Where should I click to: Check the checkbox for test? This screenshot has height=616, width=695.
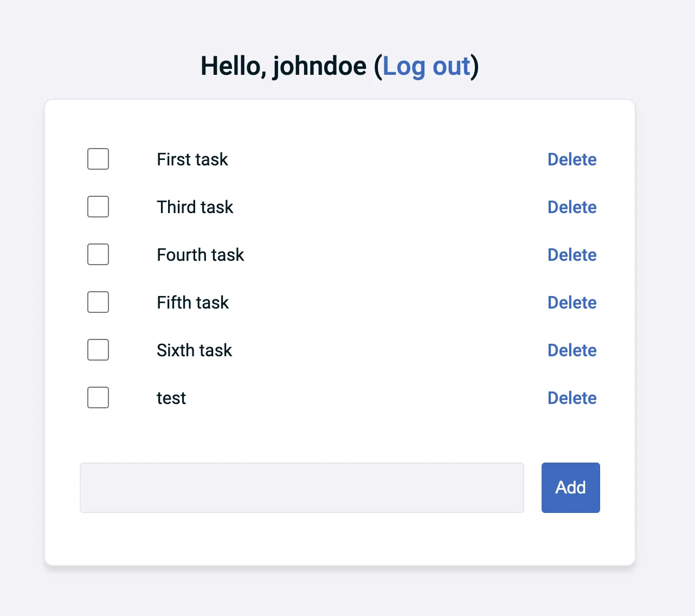click(98, 397)
